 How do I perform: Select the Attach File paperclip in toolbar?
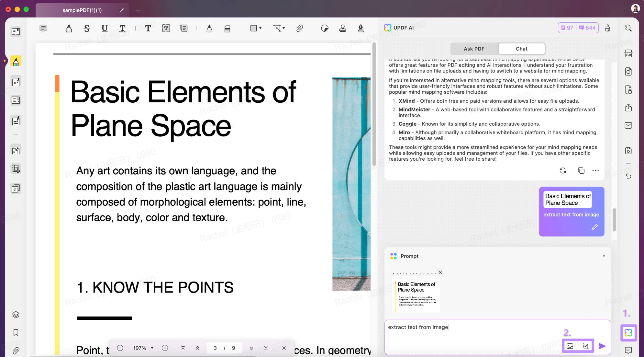tap(299, 29)
